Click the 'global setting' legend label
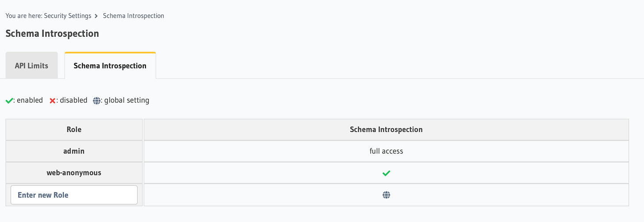 (126, 101)
